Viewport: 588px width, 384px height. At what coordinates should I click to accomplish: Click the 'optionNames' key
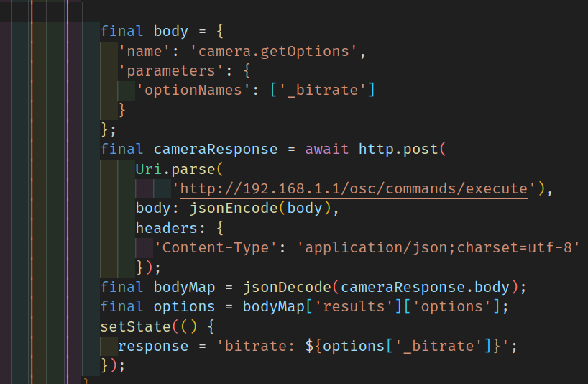193,91
